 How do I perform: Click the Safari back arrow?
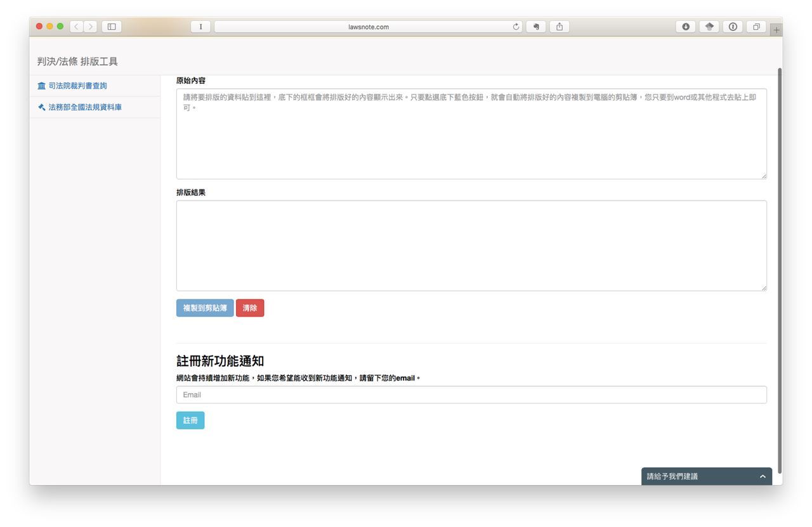[77, 27]
